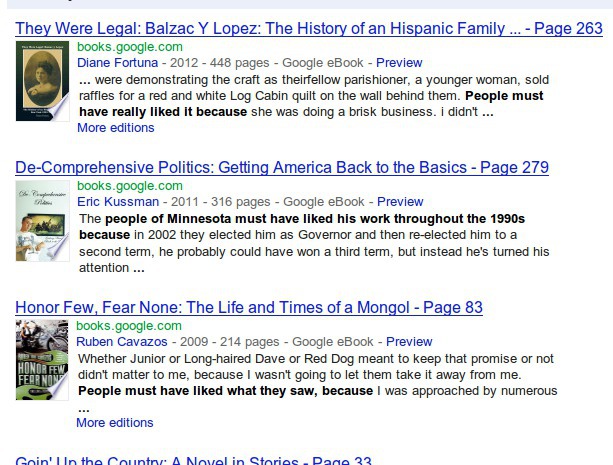Click 'Honor Few, Fear None' book cover thumbnail
Image resolution: width=613 pixels, height=465 pixels.
(x=41, y=360)
